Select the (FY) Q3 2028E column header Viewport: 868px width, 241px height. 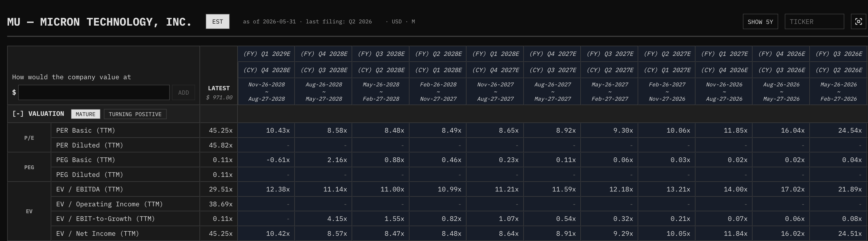tap(381, 54)
